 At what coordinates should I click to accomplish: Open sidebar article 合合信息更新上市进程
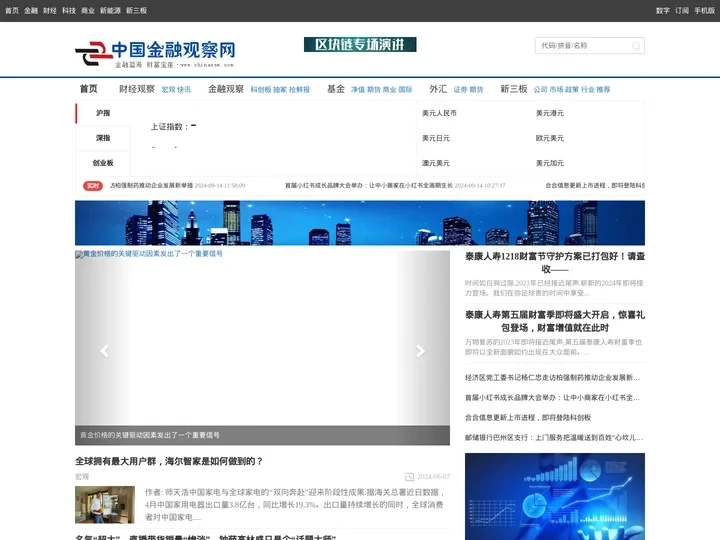(528, 417)
